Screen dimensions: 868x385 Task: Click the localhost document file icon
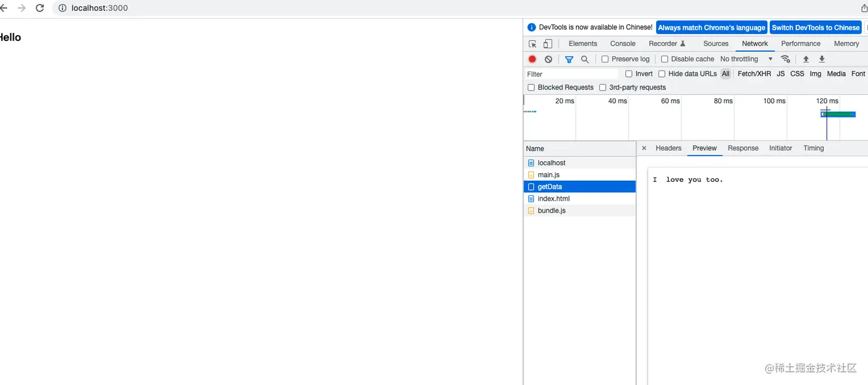pos(531,163)
